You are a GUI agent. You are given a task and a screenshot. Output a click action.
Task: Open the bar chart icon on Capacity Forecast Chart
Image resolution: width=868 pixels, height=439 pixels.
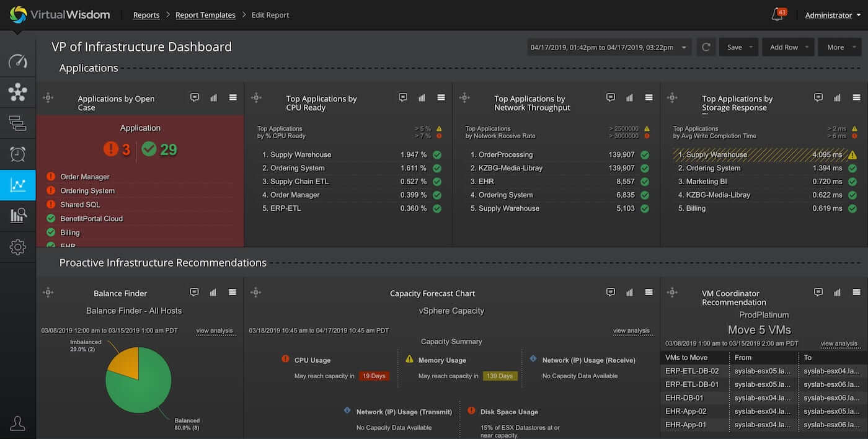(x=629, y=292)
